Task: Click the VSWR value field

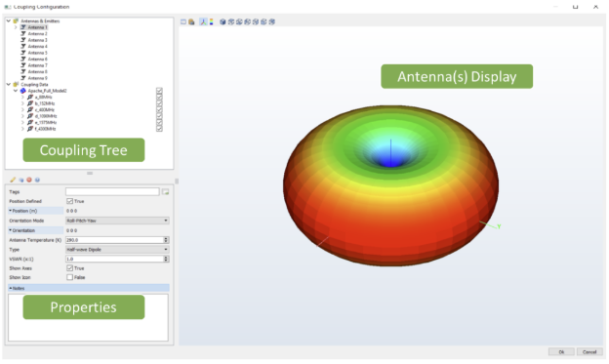Action: (x=114, y=259)
